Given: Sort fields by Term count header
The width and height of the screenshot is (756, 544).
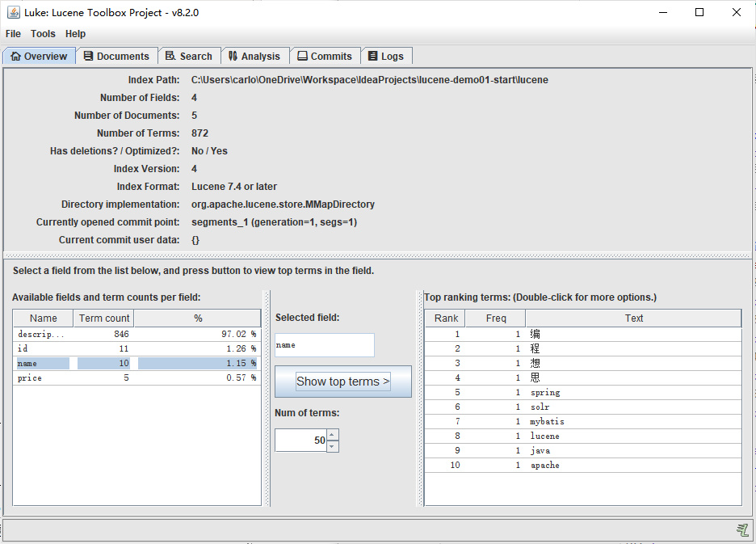Looking at the screenshot, I should click(x=103, y=318).
